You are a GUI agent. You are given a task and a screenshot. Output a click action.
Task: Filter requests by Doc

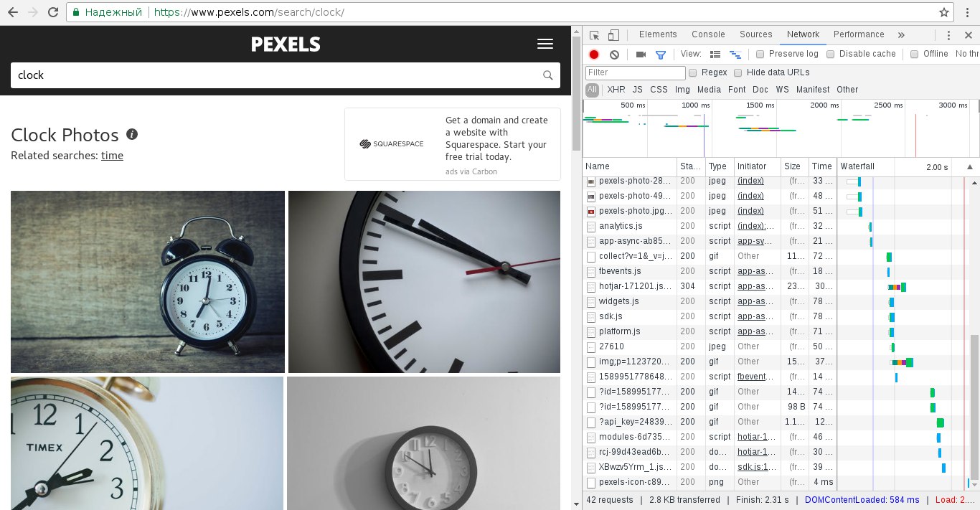760,90
